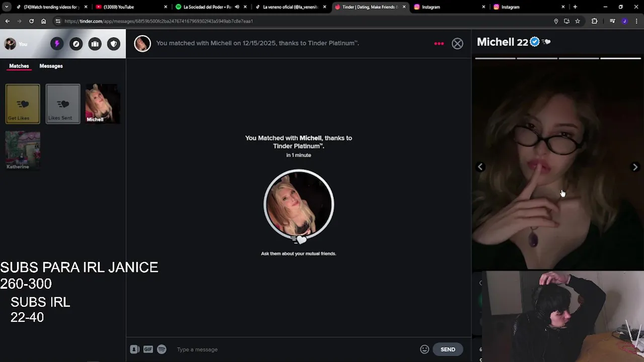Switch to the Matches tab

coord(19,66)
